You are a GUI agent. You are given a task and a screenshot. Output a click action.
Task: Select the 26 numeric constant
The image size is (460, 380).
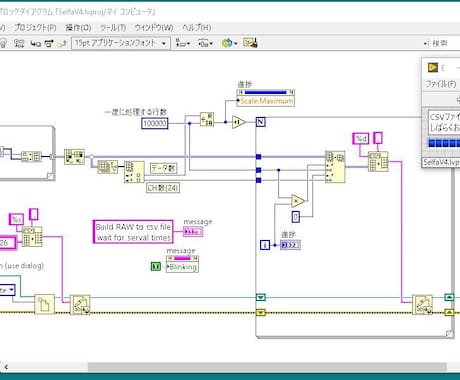(7, 243)
